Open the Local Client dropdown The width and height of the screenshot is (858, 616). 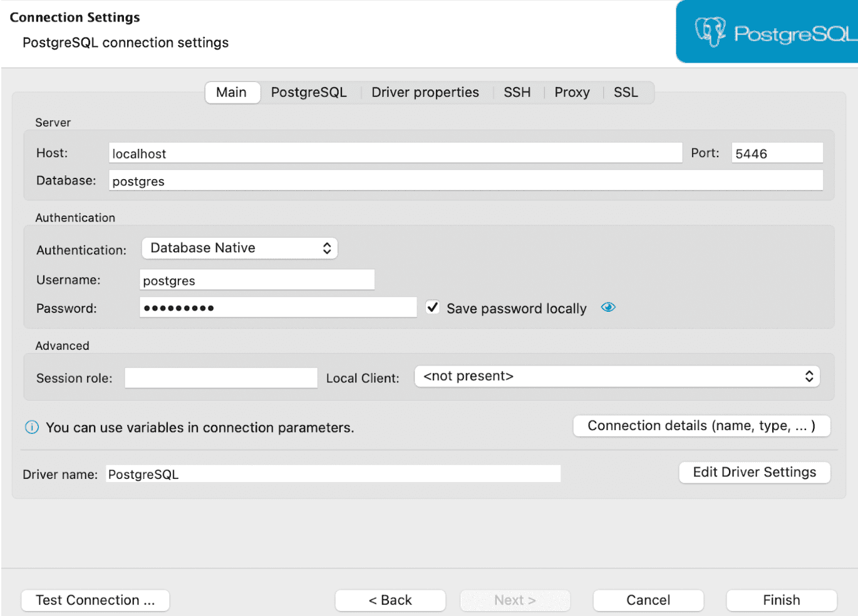617,376
